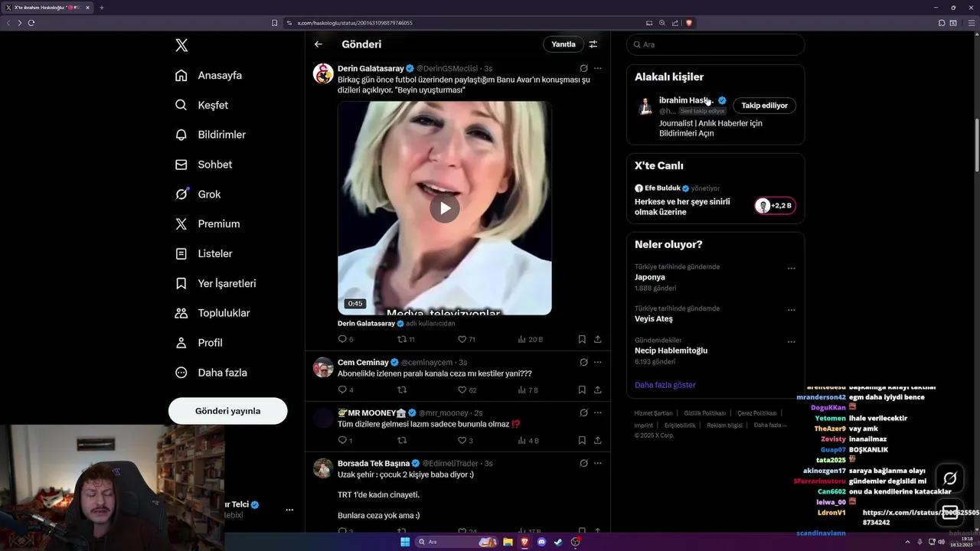
Task: Reload the browser page
Action: click(x=31, y=23)
